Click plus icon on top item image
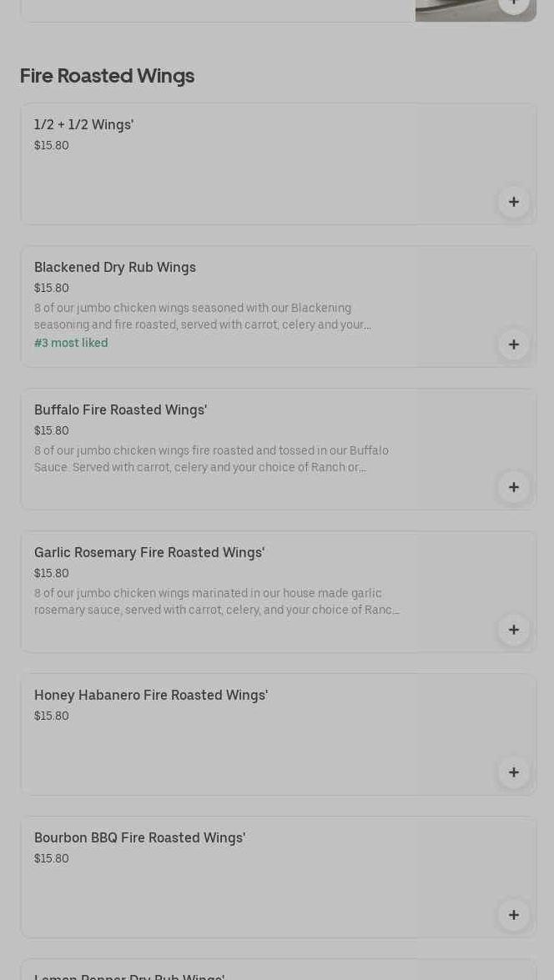 (x=513, y=4)
